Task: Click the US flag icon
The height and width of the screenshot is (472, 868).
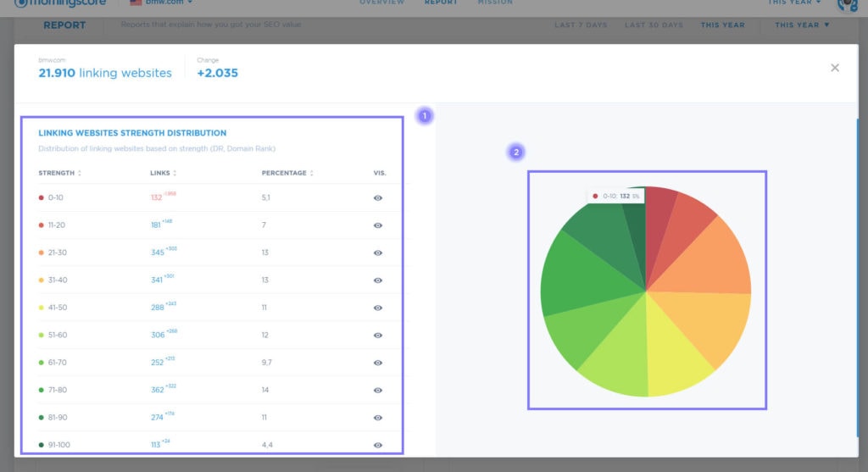Action: pos(136,3)
